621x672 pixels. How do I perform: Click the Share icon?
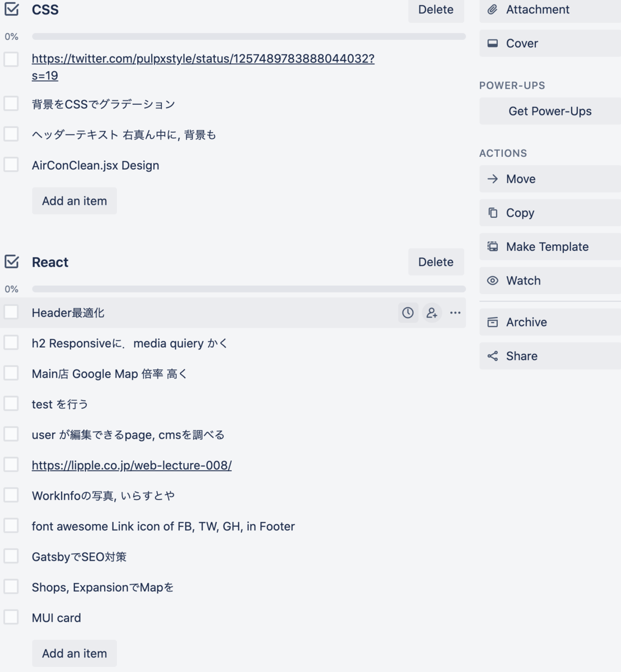(x=492, y=356)
